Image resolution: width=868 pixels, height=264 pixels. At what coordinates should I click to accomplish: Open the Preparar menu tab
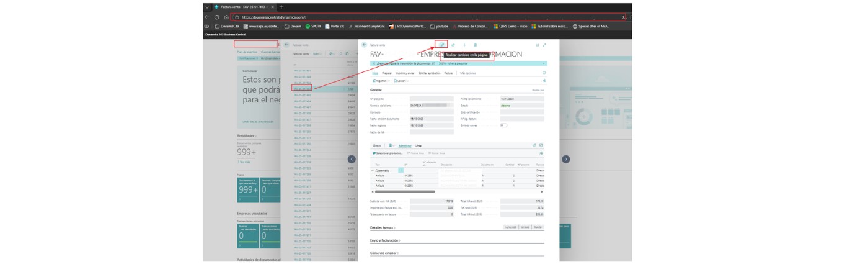pyautogui.click(x=387, y=73)
